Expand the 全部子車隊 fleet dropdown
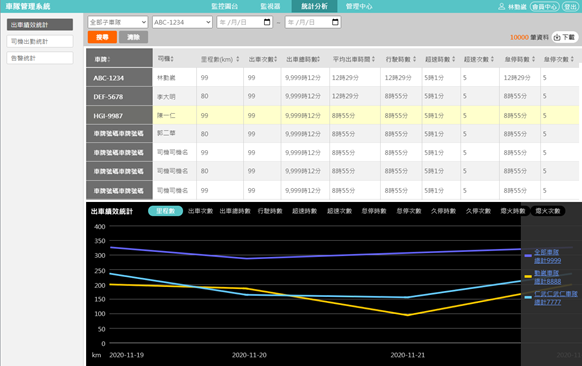 click(118, 22)
